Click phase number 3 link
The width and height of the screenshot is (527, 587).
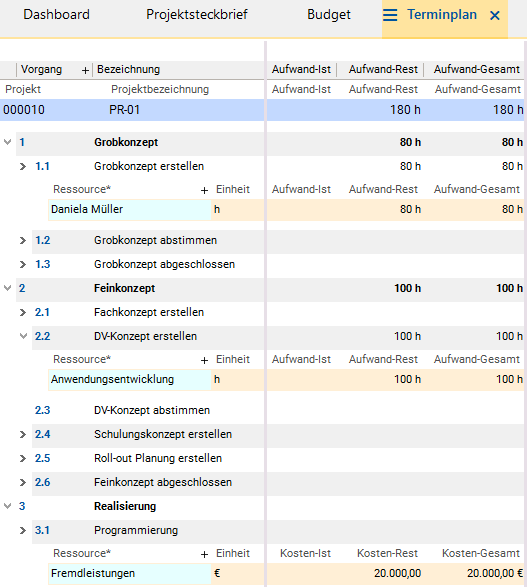22,506
